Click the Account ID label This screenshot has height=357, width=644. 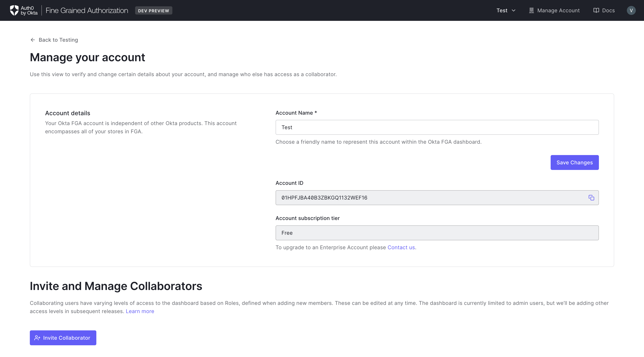(289, 183)
